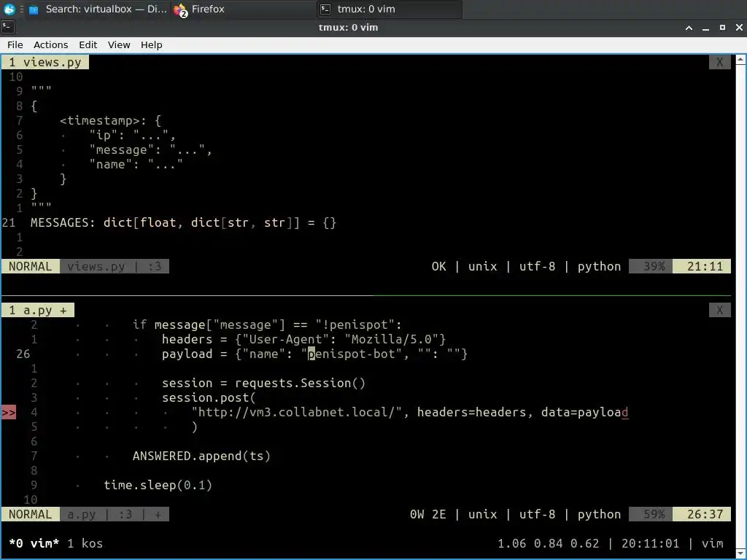Click the views.py filename in upper statusline
The width and height of the screenshot is (747, 560).
point(96,266)
